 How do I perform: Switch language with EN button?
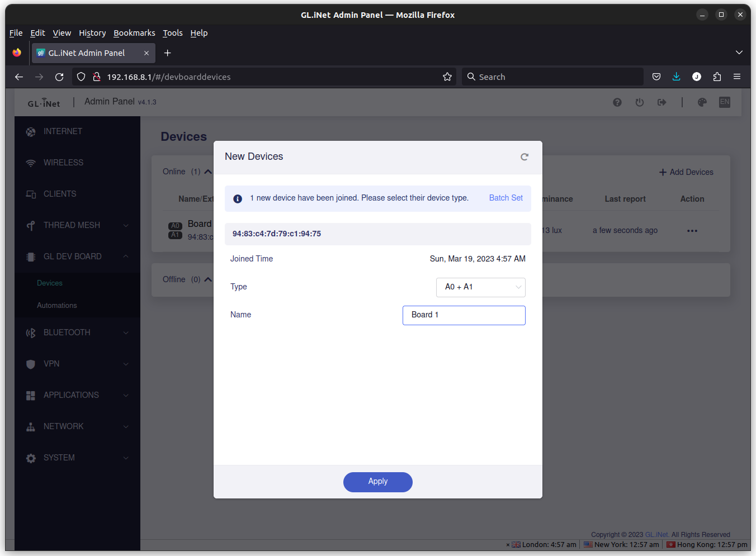coord(725,102)
